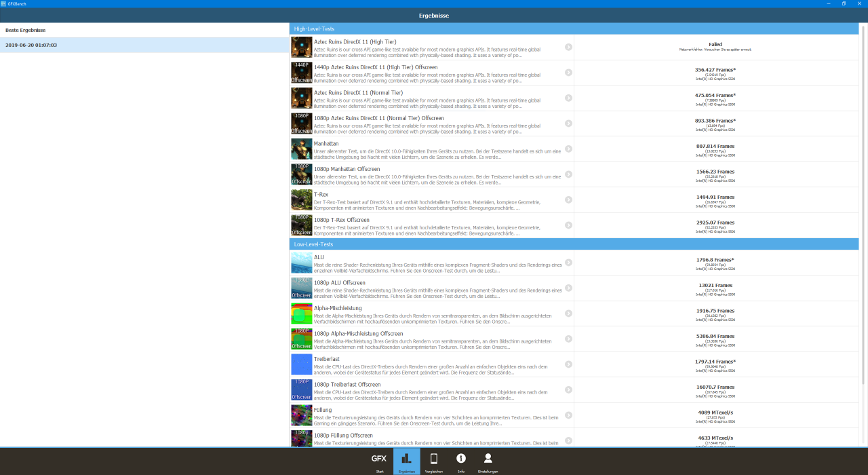Expand details arrow for 1080p T-Rex Offscreen
Screen dimensions: 868x475
click(568, 225)
